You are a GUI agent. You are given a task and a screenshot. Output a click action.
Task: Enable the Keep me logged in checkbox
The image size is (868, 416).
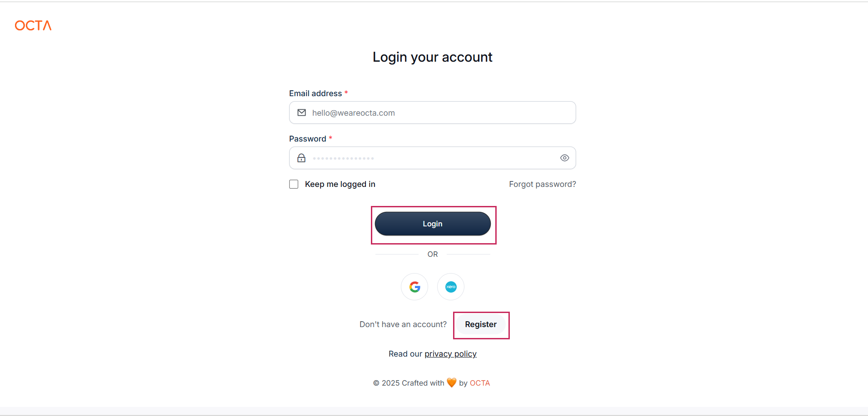pos(294,184)
